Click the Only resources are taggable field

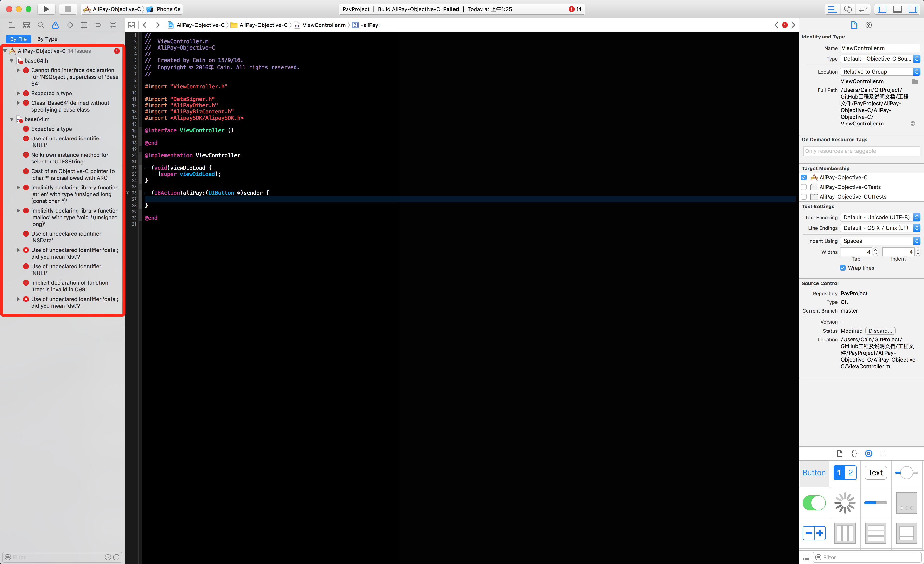click(861, 151)
